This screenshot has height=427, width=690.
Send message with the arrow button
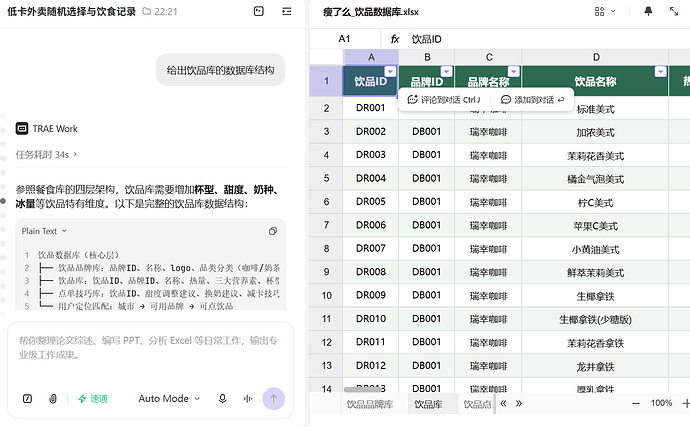274,399
